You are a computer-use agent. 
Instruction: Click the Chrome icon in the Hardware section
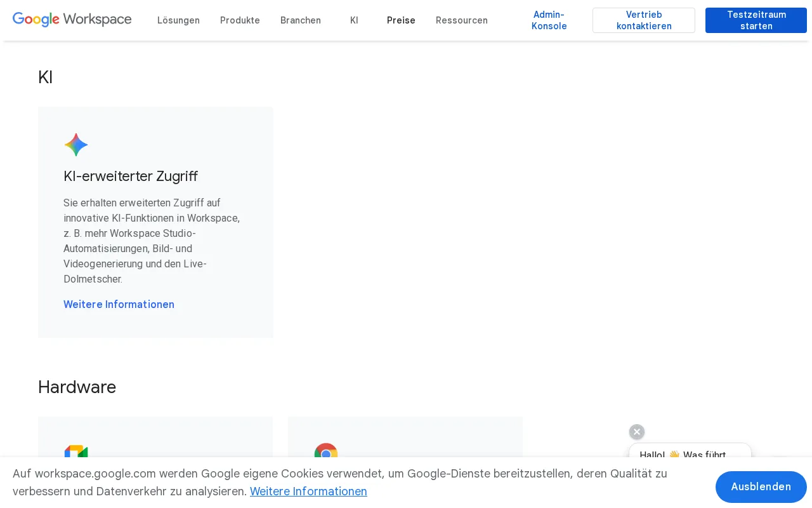[326, 451]
